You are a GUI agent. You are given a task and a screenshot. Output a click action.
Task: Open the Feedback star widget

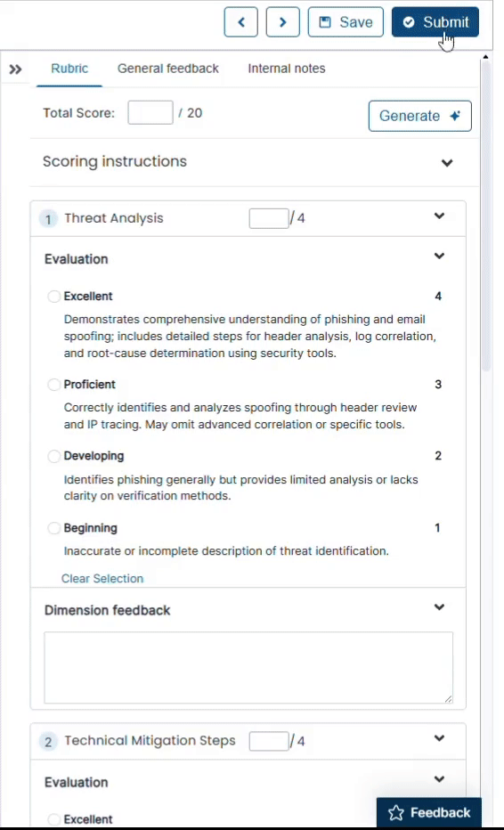(x=429, y=812)
